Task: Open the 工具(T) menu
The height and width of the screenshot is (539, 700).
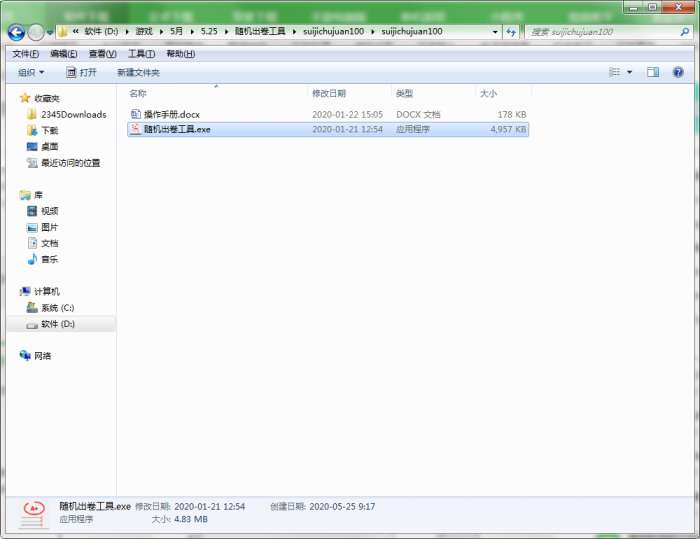Action: 142,54
